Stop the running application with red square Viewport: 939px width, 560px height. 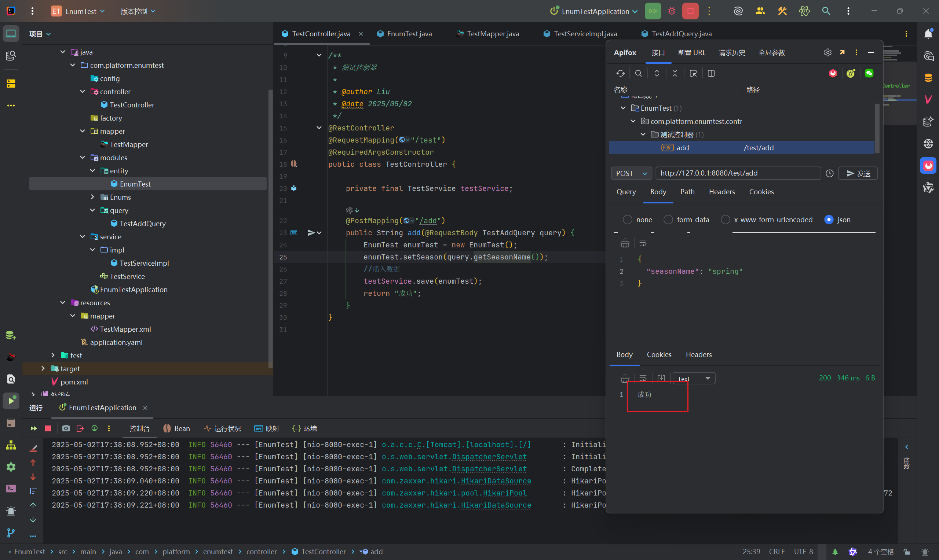click(x=690, y=11)
